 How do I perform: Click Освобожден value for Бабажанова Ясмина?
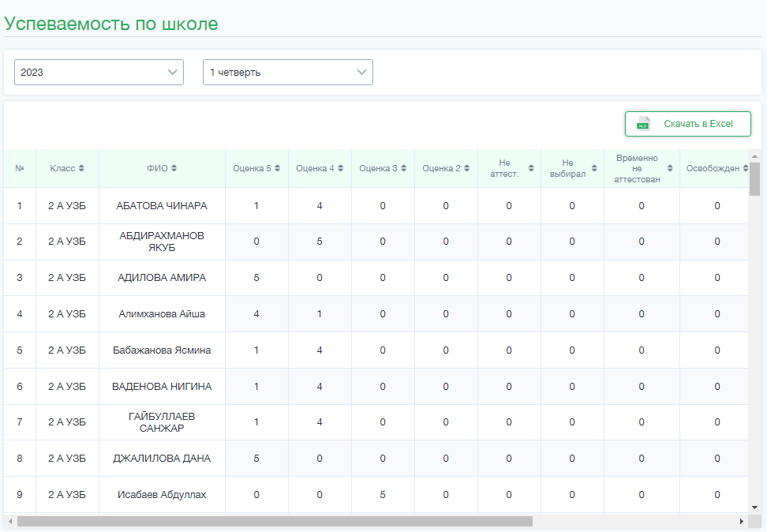pyautogui.click(x=717, y=350)
